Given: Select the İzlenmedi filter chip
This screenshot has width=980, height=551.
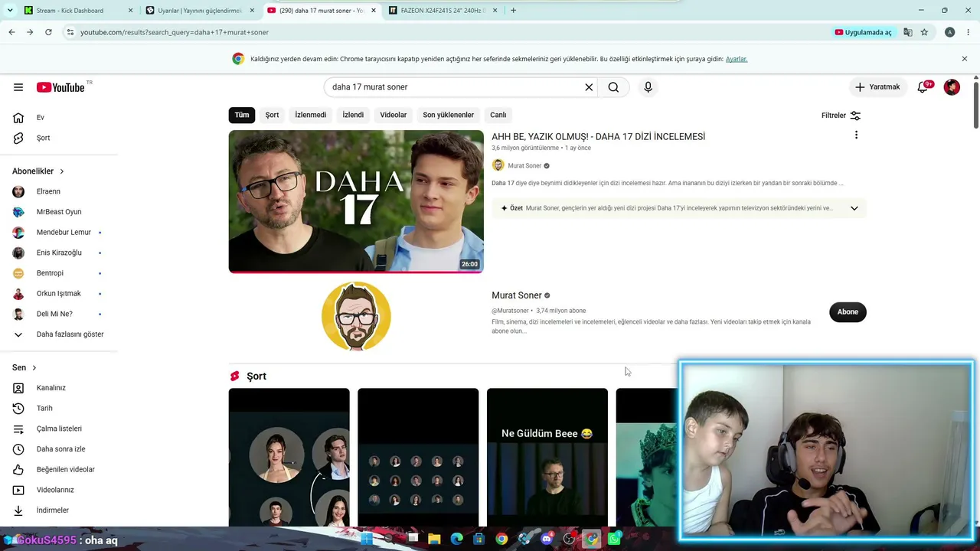Looking at the screenshot, I should [311, 115].
